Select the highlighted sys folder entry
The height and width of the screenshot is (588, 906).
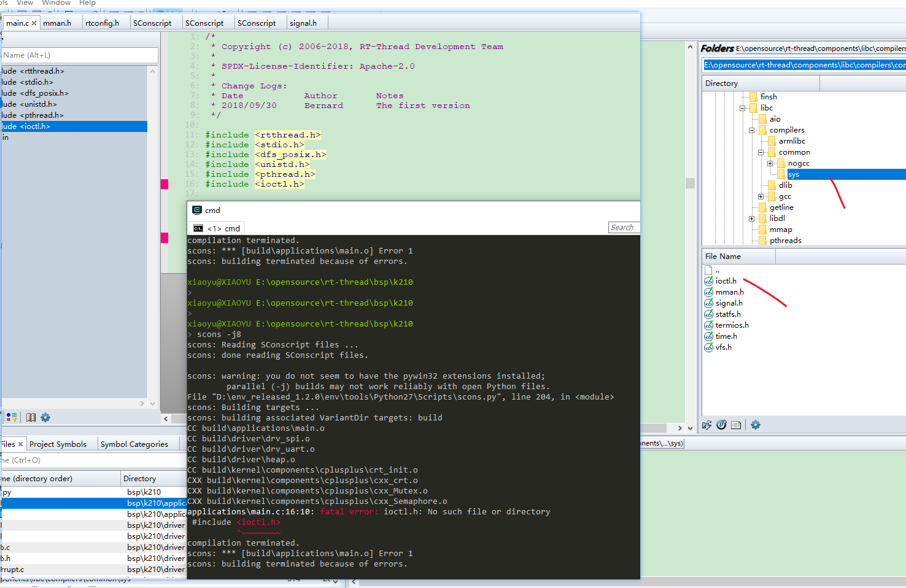tap(794, 174)
